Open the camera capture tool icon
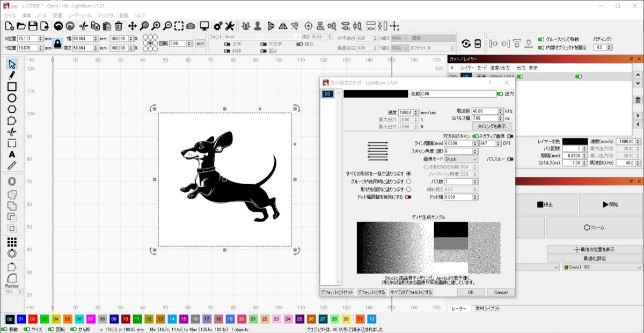Viewport: 644px width, 333px height. [191, 26]
